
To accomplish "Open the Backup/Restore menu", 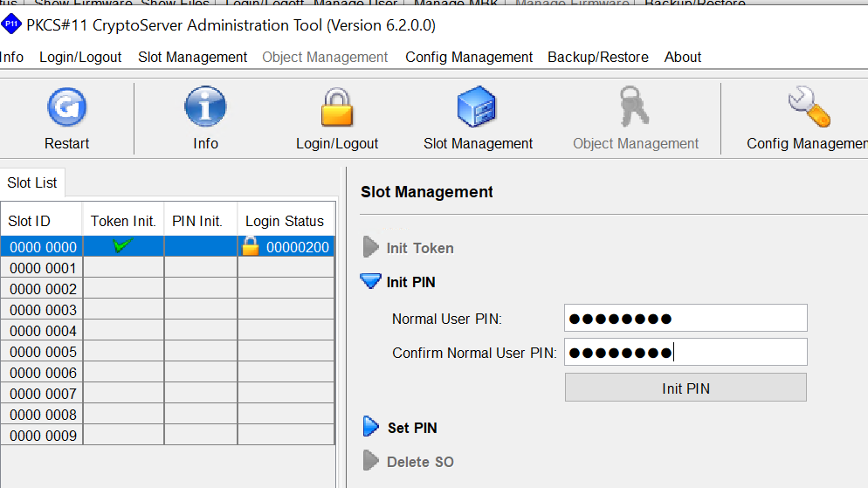I will click(598, 57).
